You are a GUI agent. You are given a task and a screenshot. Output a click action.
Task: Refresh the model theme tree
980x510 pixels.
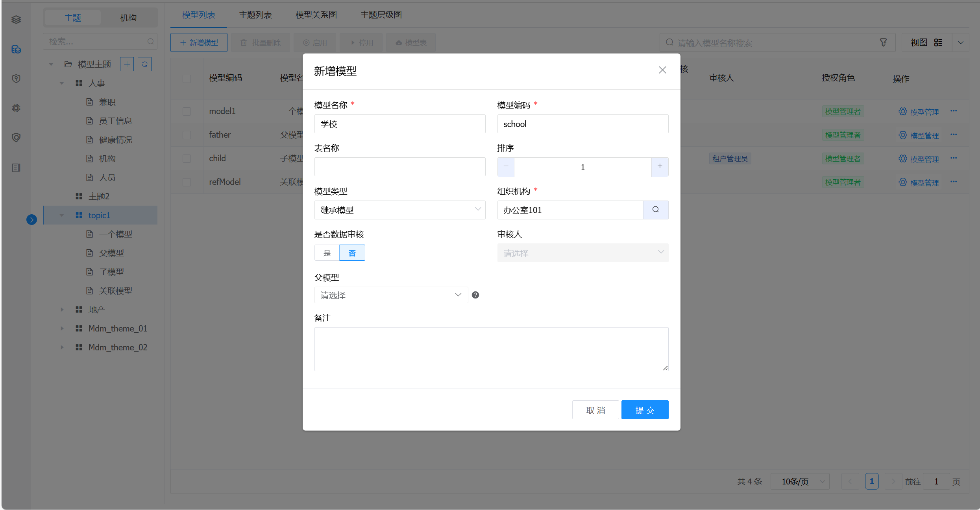coord(144,64)
